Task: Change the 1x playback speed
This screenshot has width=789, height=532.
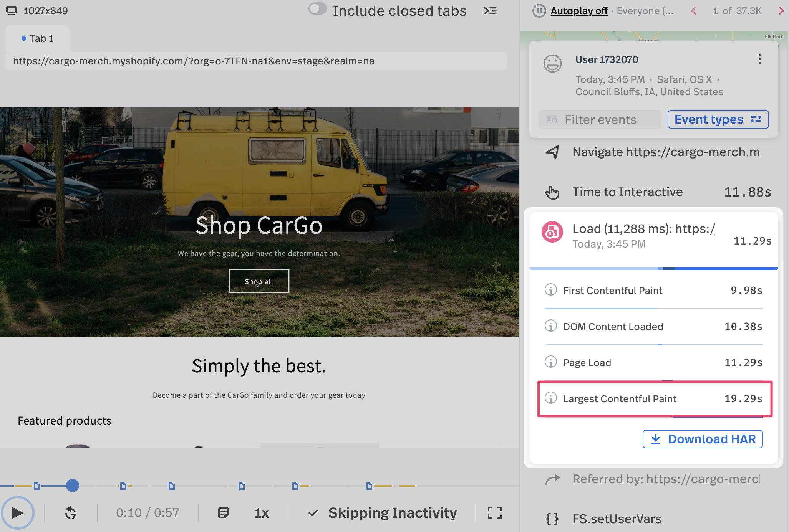Action: click(x=262, y=513)
